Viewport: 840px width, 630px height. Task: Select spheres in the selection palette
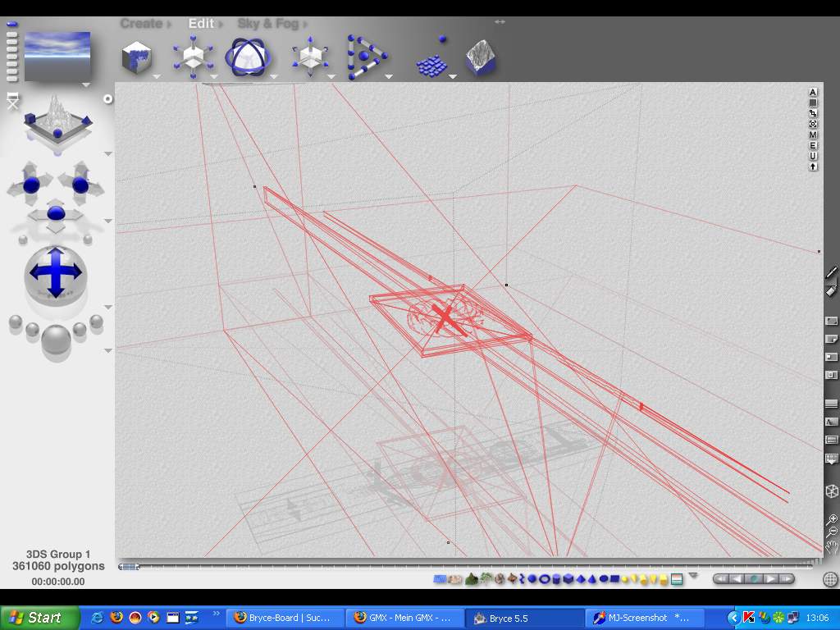[x=532, y=579]
